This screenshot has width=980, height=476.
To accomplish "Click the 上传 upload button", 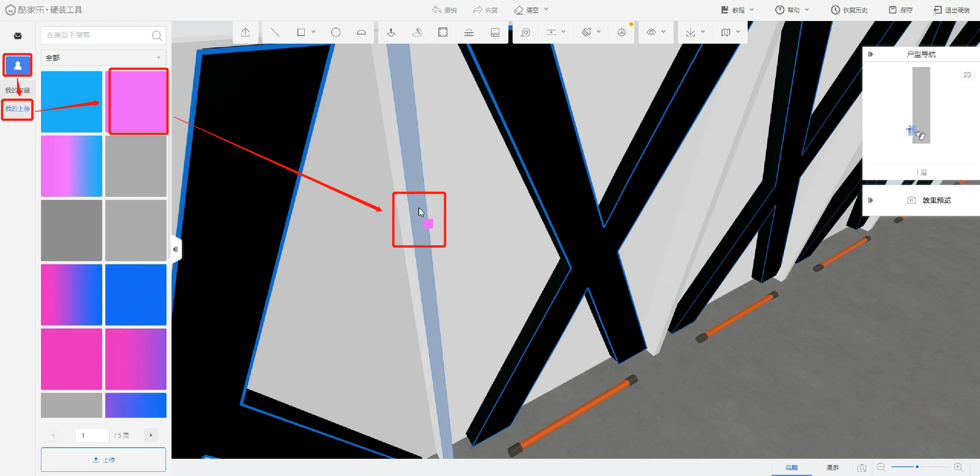I will click(x=103, y=460).
